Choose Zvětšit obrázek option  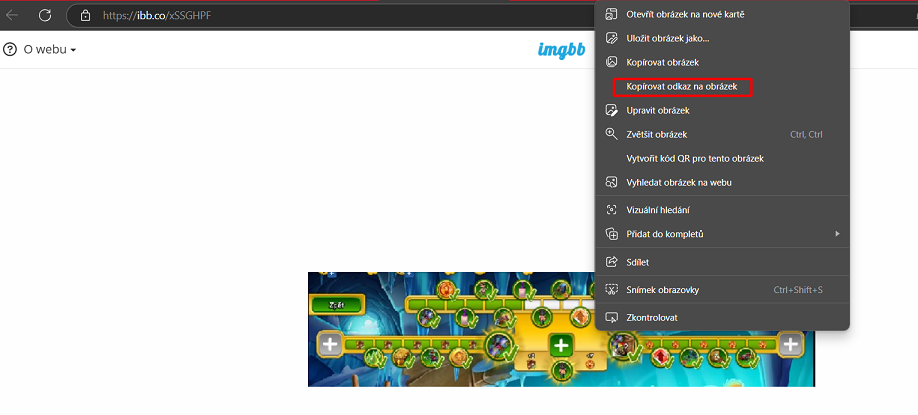click(x=656, y=134)
